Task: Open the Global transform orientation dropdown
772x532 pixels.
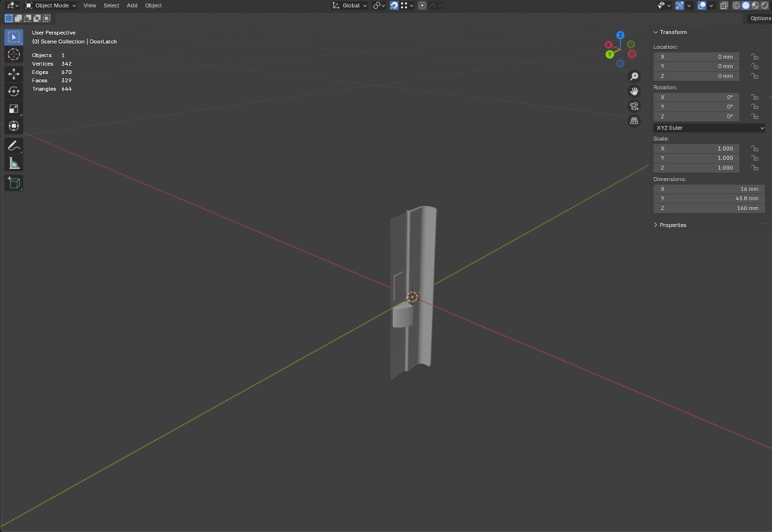Action: [x=350, y=5]
